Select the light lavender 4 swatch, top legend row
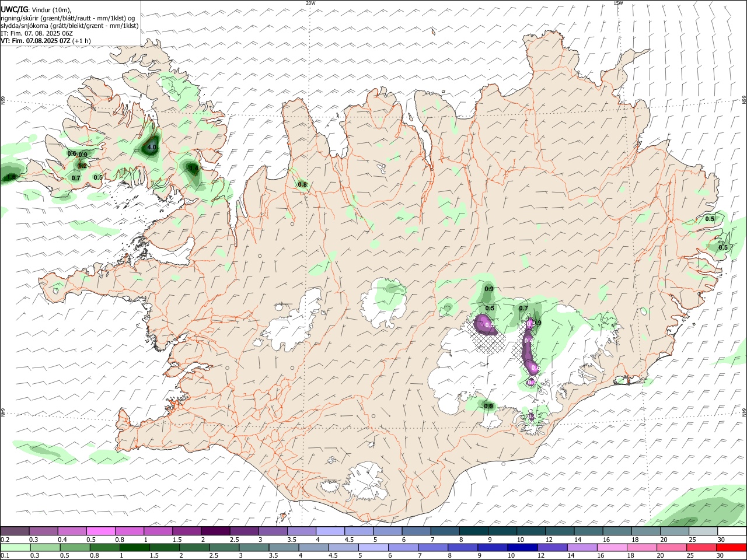The width and height of the screenshot is (747, 560). [x=330, y=531]
